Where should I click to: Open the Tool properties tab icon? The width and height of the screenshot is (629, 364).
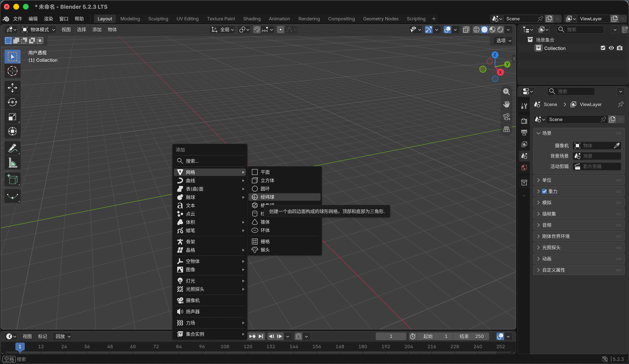point(524,106)
